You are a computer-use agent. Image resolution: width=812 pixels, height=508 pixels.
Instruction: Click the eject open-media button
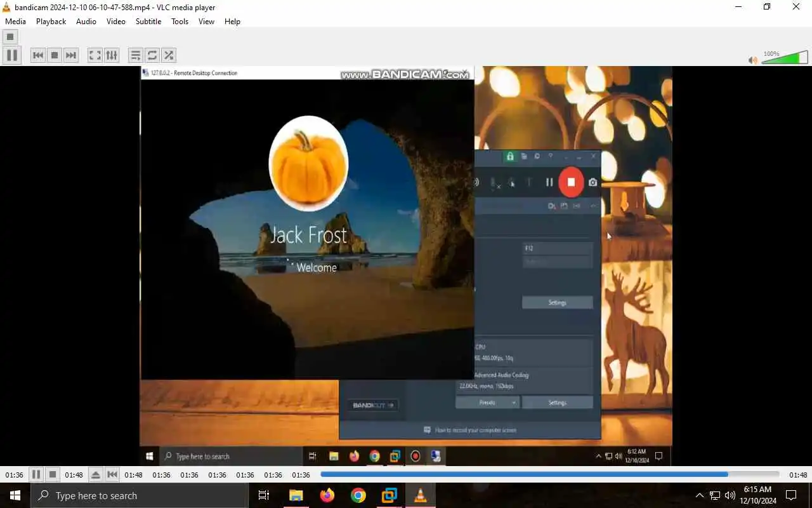click(x=95, y=474)
